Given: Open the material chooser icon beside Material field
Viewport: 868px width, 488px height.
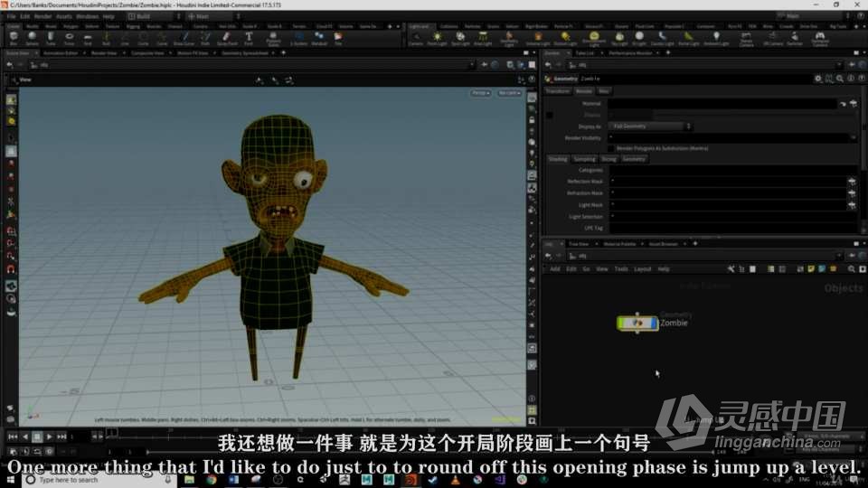Looking at the screenshot, I should point(853,103).
